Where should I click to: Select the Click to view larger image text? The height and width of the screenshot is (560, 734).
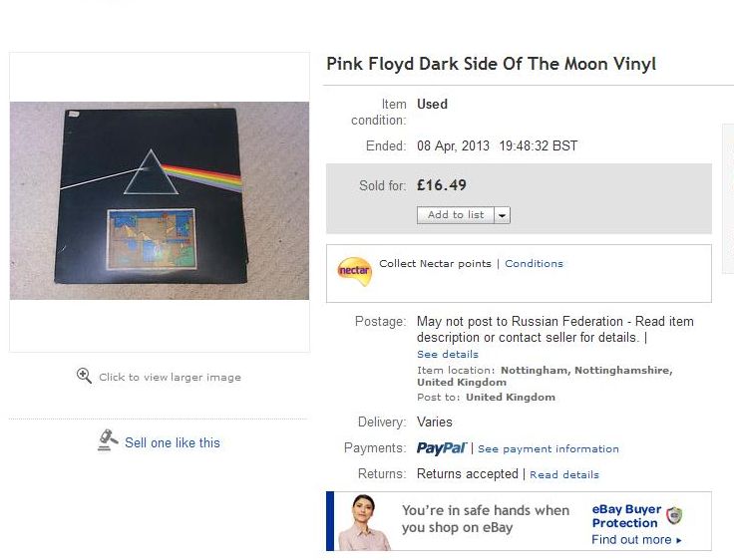click(170, 378)
